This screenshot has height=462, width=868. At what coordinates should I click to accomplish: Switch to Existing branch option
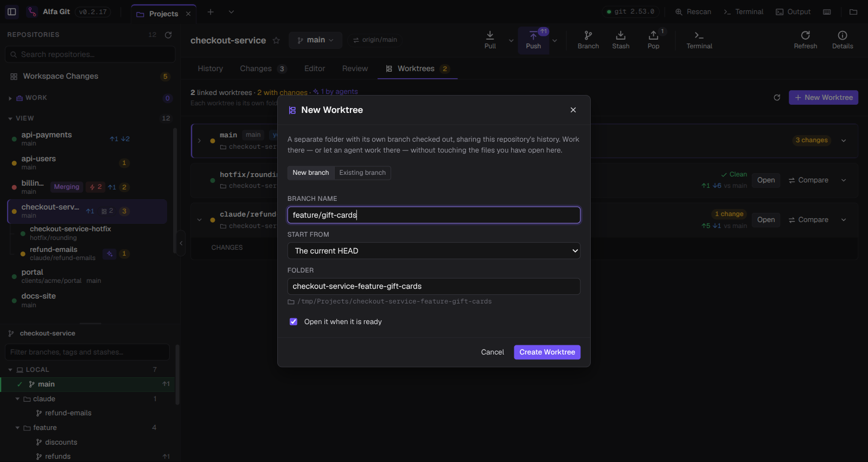click(362, 173)
